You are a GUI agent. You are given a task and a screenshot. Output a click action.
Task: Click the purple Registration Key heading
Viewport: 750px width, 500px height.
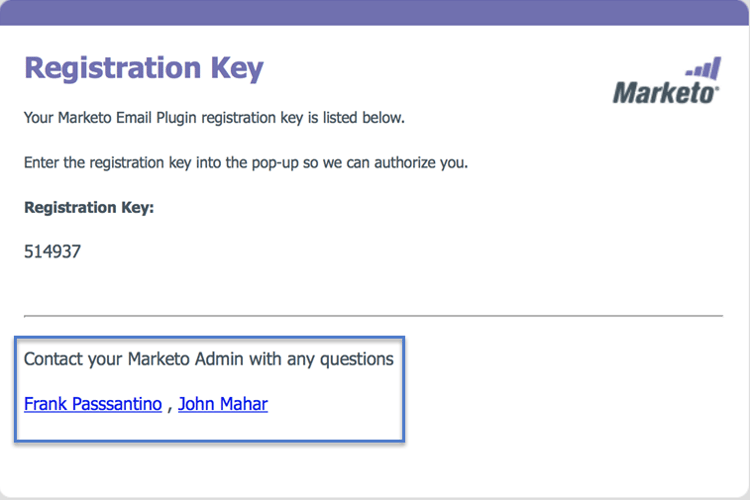(x=144, y=68)
